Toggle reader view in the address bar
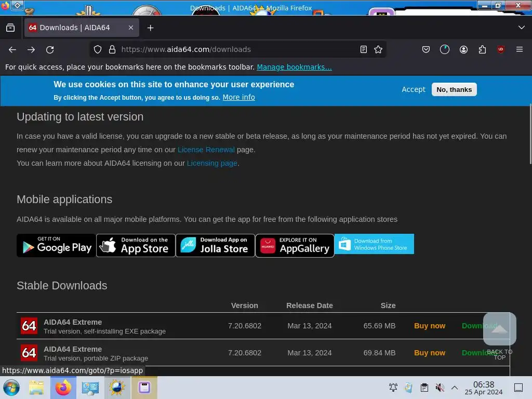 click(x=363, y=49)
